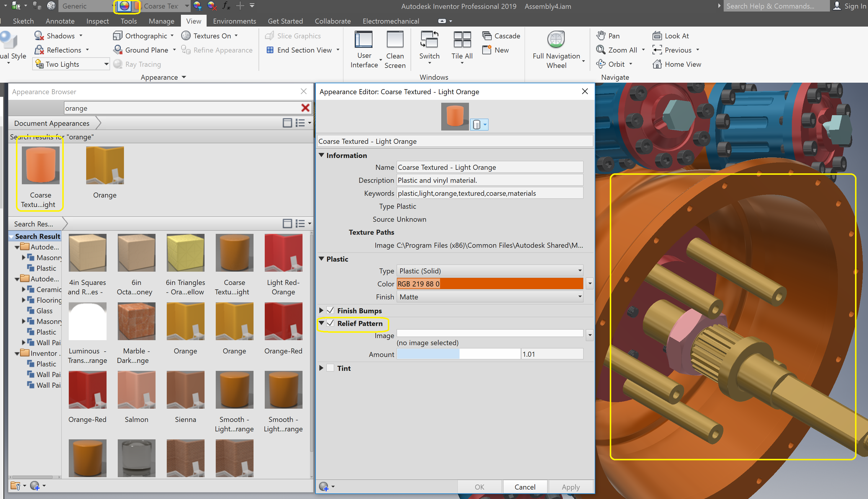Enable the Tint checkbox
This screenshot has width=868, height=499.
[330, 368]
